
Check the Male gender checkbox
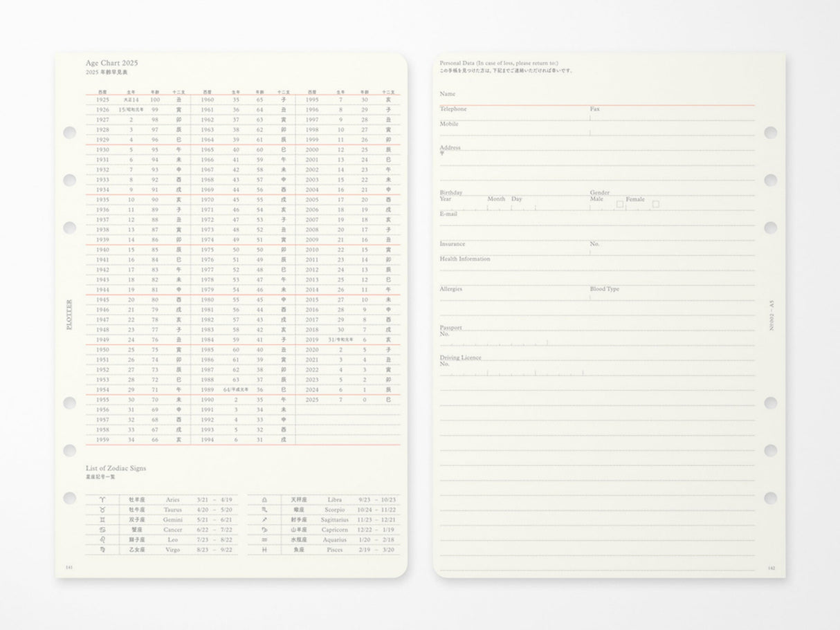click(x=619, y=204)
